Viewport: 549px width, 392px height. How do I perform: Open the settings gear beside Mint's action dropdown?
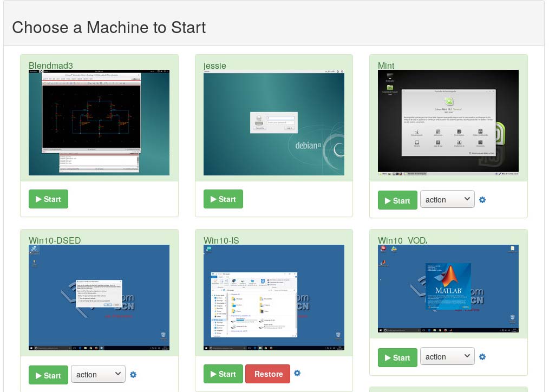482,199
